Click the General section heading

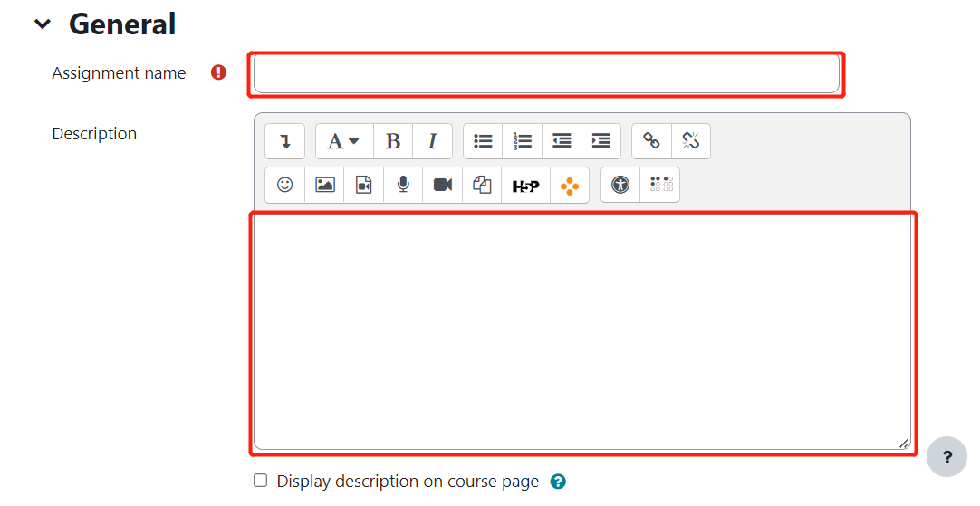[122, 24]
